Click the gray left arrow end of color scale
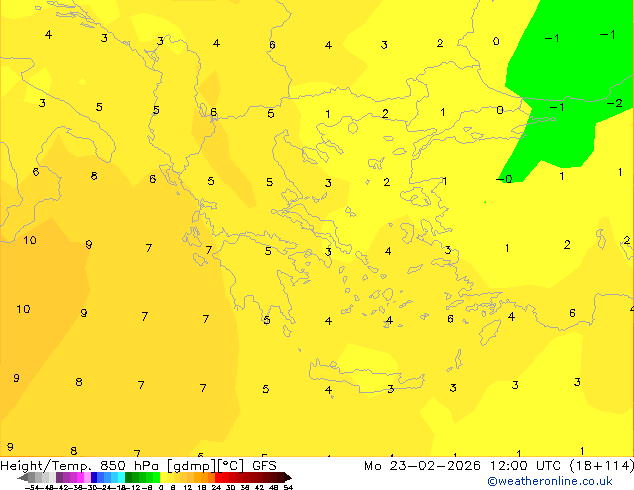 coord(23,478)
